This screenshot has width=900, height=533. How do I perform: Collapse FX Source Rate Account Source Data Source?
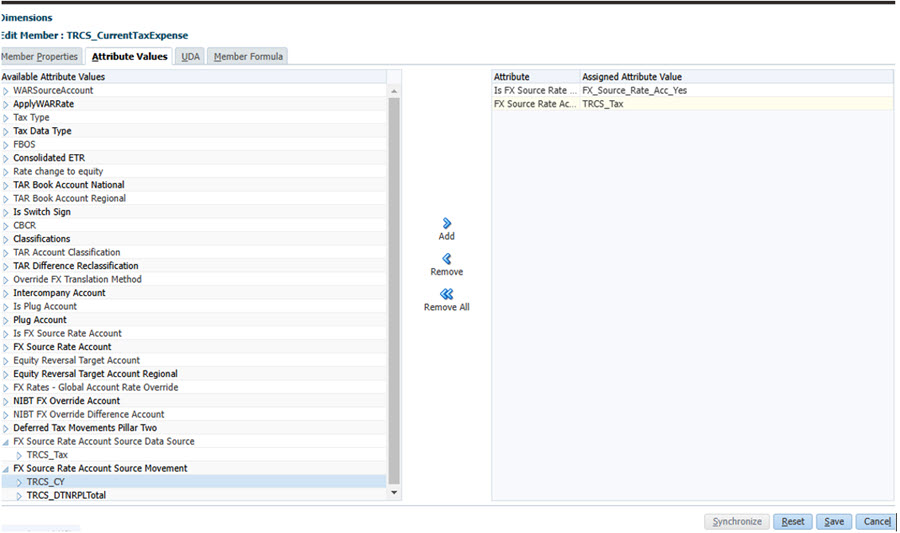point(6,442)
